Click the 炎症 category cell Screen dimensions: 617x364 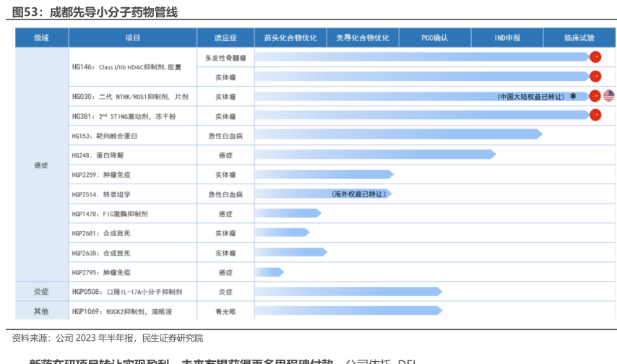[41, 292]
